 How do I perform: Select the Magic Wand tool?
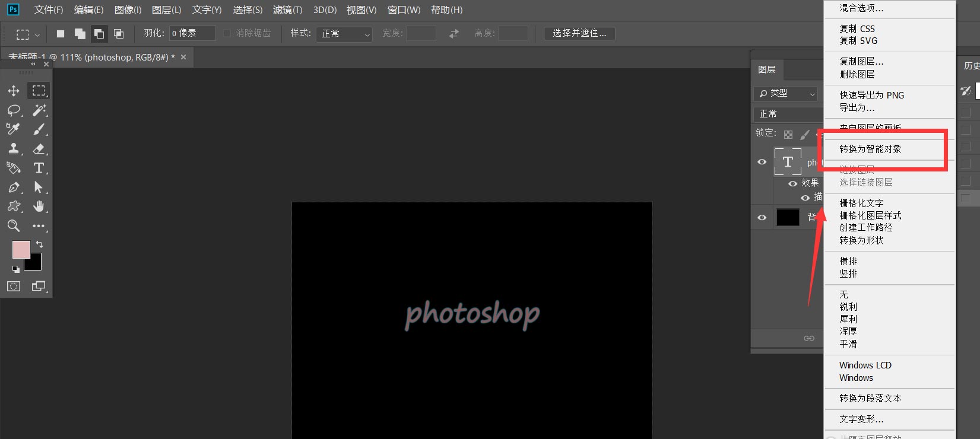pyautogui.click(x=39, y=110)
